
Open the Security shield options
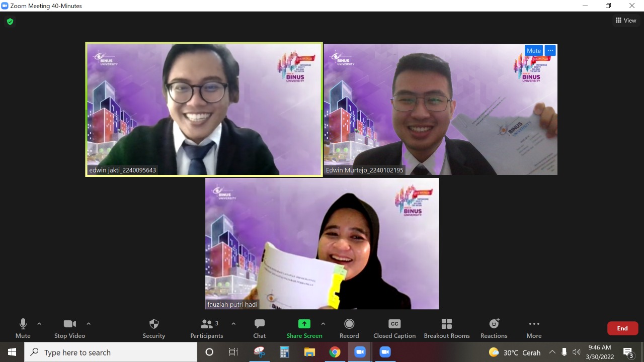(154, 328)
